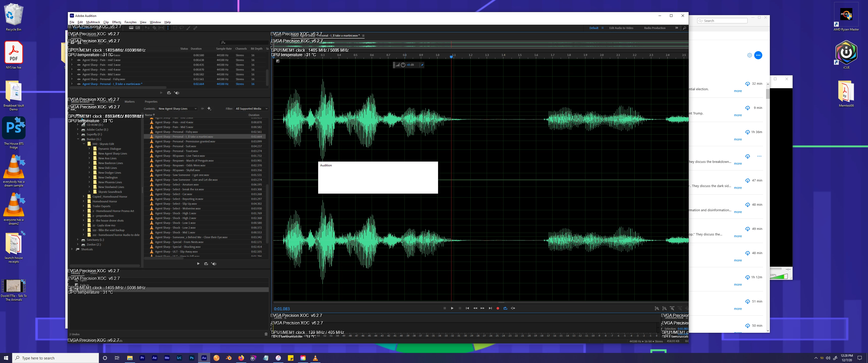Expand the New Ava Lines folder
This screenshot has height=363, width=868.
point(89,158)
